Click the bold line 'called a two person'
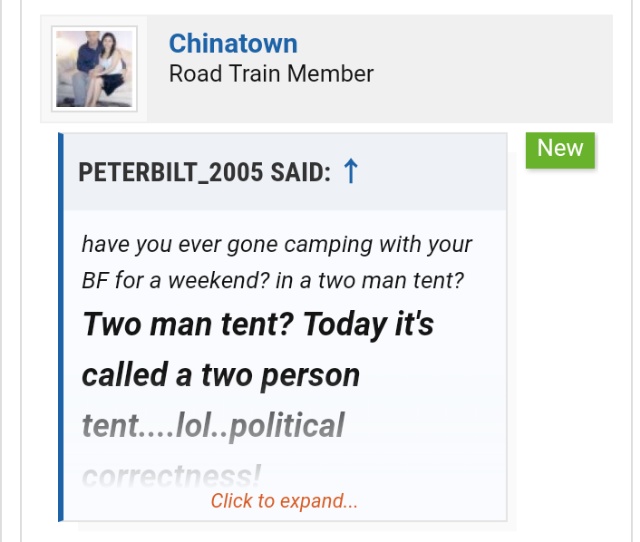Viewport: 640px width, 542px height. point(220,375)
